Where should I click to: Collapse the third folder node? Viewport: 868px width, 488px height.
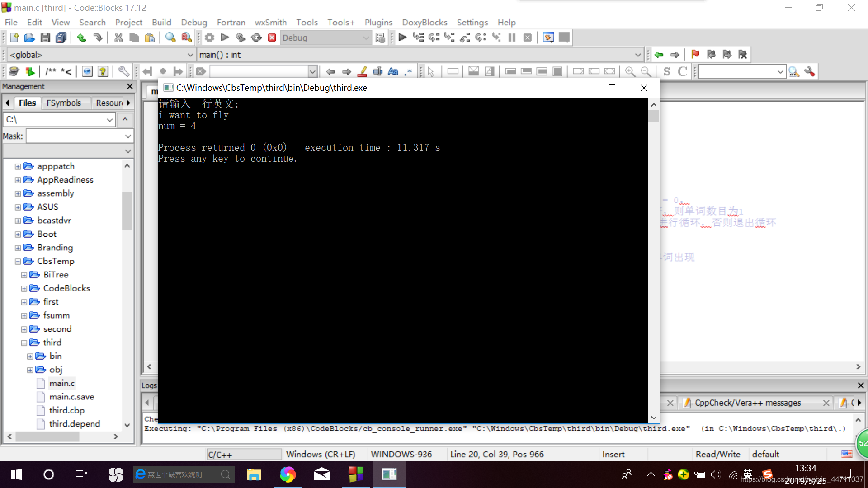[24, 343]
